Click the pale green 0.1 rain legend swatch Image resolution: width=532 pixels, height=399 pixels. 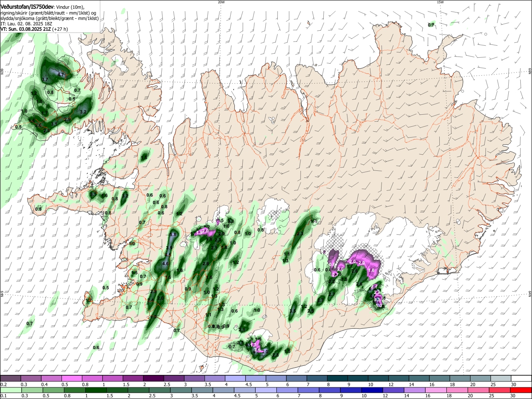pos(11,390)
